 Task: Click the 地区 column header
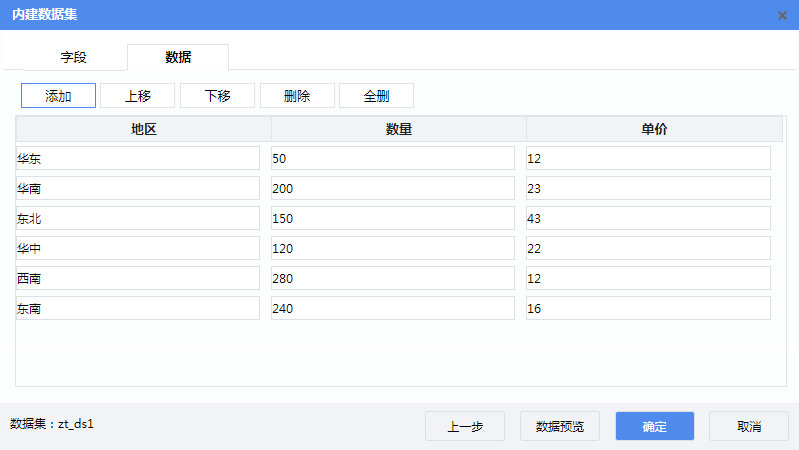(144, 129)
